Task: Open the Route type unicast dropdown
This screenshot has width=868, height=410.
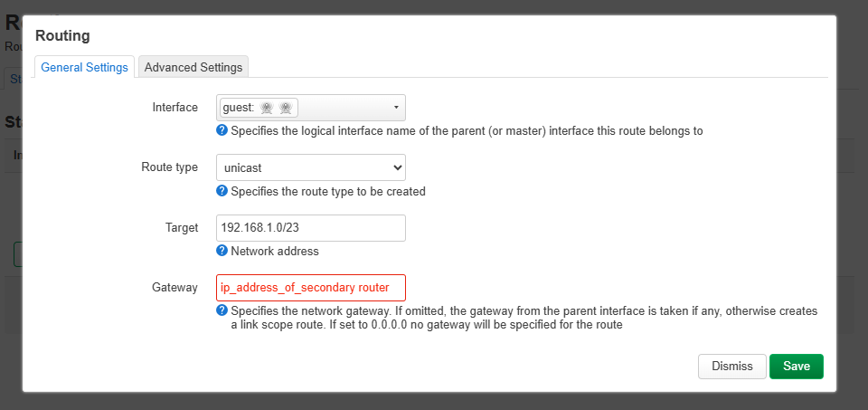Action: (310, 167)
